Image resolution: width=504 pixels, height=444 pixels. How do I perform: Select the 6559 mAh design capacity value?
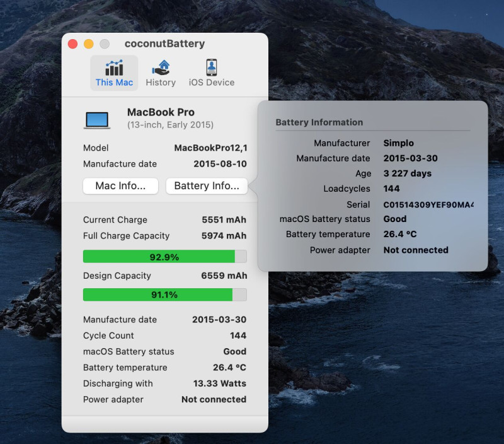tap(224, 276)
